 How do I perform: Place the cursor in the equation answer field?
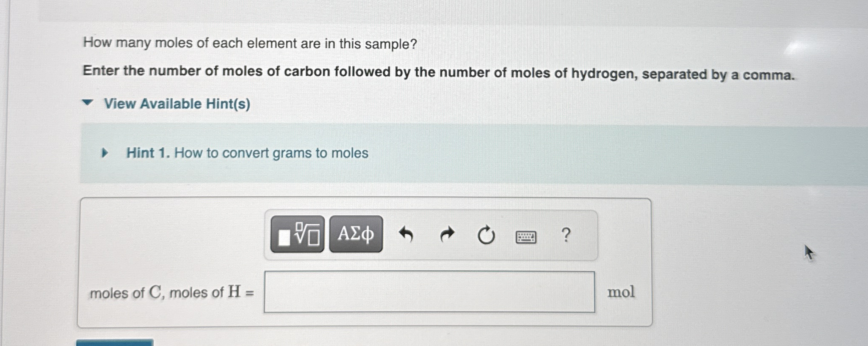click(429, 292)
